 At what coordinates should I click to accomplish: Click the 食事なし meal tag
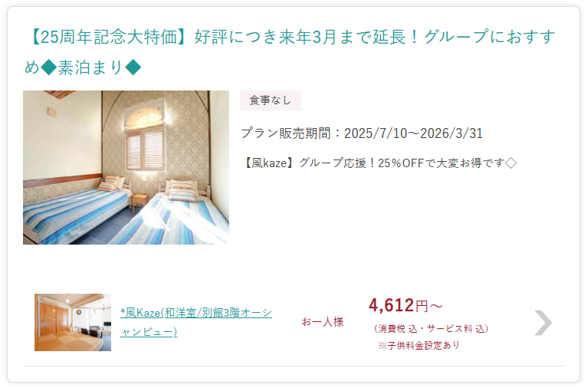(271, 100)
